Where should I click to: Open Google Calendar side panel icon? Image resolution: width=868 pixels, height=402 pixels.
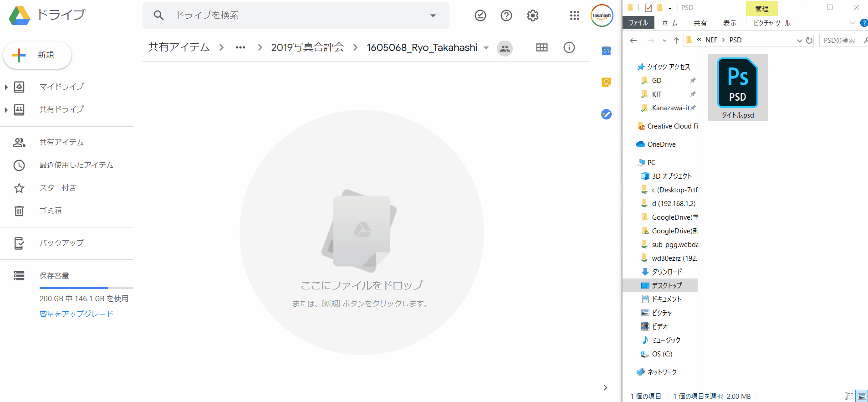point(606,51)
